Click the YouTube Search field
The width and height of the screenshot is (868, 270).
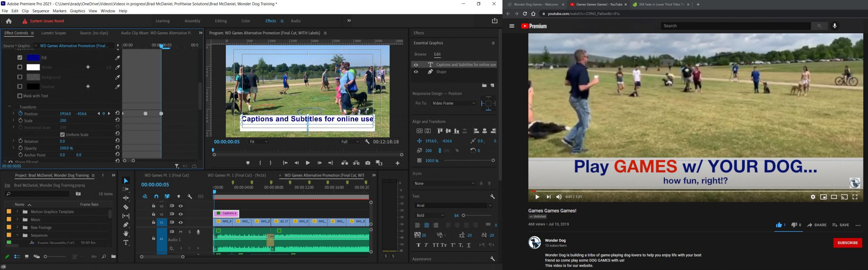click(736, 26)
